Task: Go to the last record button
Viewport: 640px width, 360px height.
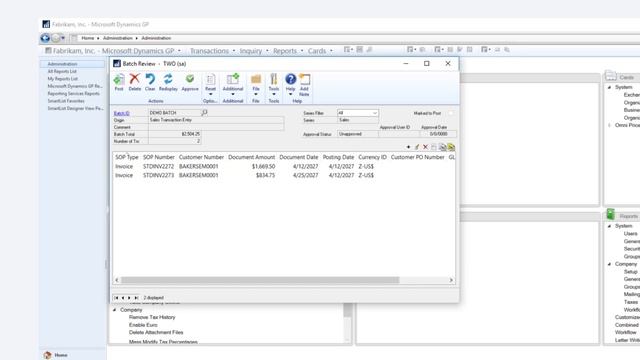Action: (x=136, y=298)
